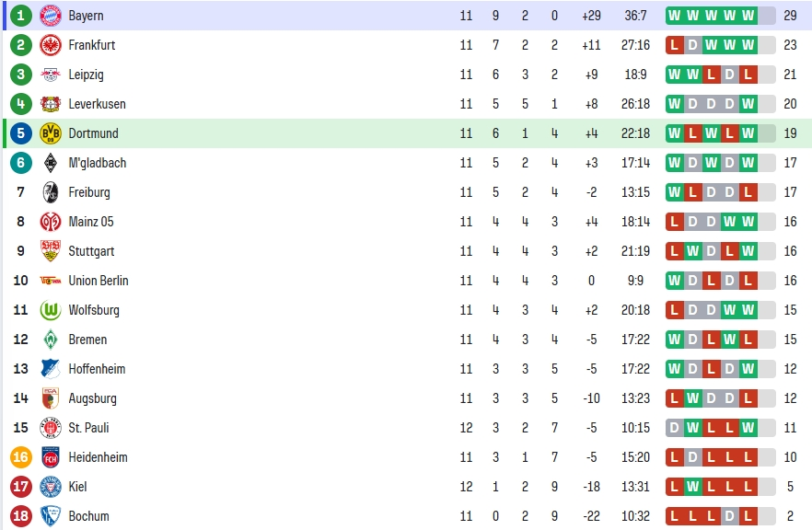Image resolution: width=812 pixels, height=530 pixels.
Task: Click the Freiburg team name
Action: click(89, 192)
